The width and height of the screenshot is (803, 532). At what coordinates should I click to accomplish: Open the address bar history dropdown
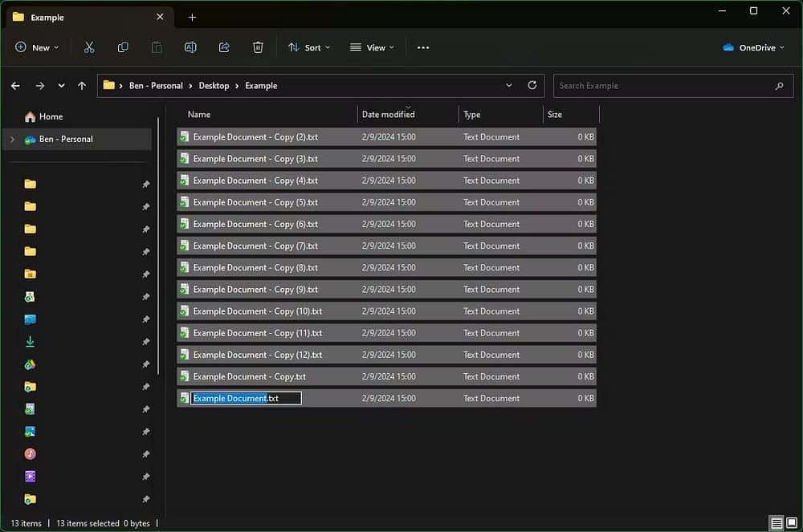(508, 86)
